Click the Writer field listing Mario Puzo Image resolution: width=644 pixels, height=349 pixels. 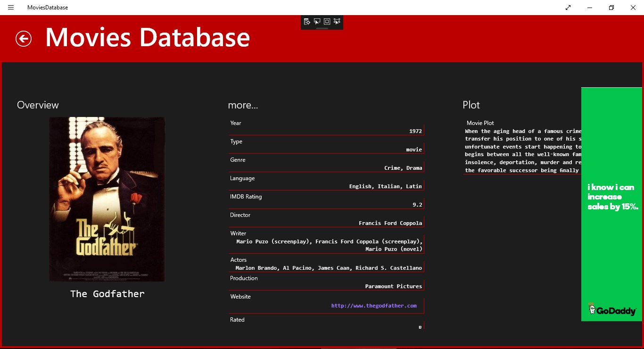[x=326, y=245]
